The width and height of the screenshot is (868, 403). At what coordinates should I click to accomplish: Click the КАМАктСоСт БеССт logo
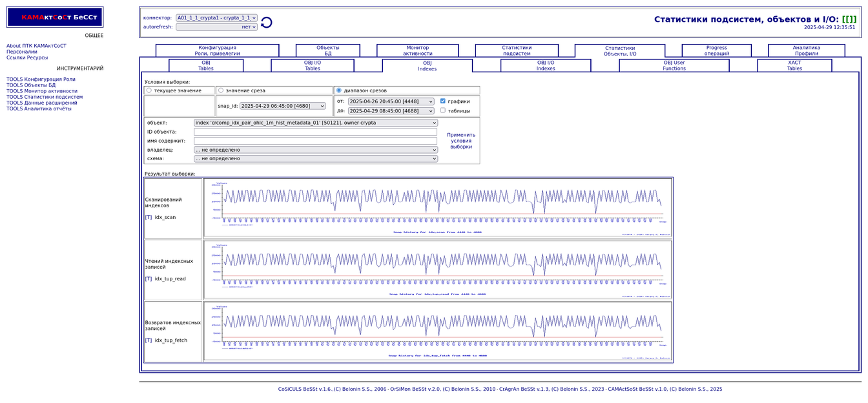point(55,17)
